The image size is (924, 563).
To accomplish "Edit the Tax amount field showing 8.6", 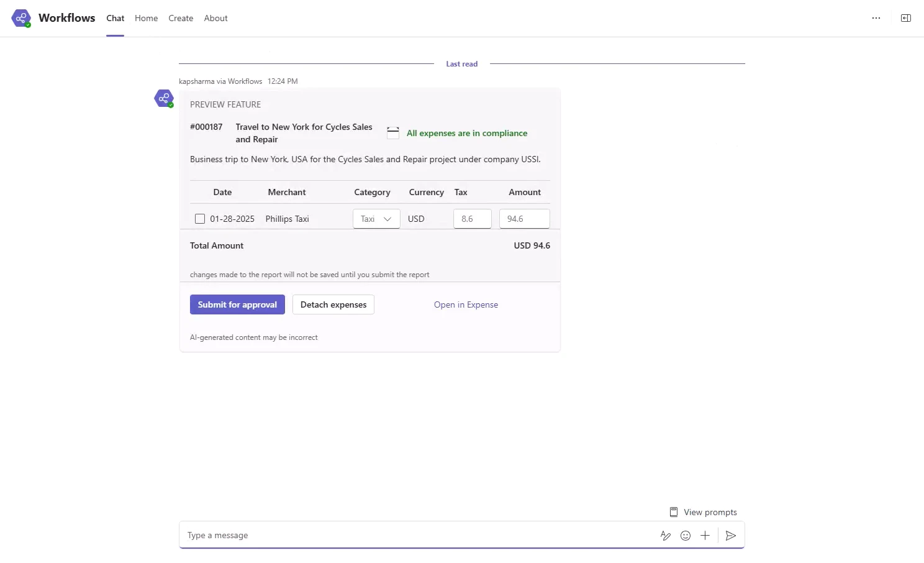I will 473,219.
